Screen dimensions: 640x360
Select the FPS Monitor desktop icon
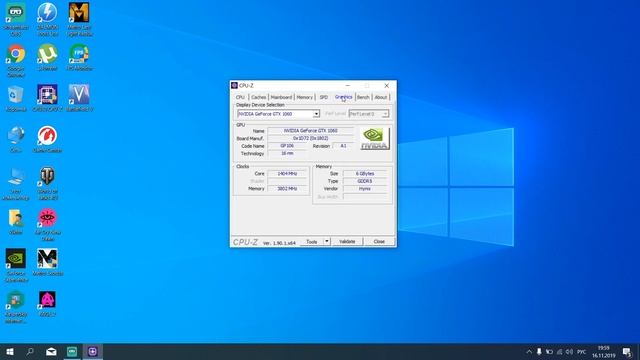tap(79, 57)
